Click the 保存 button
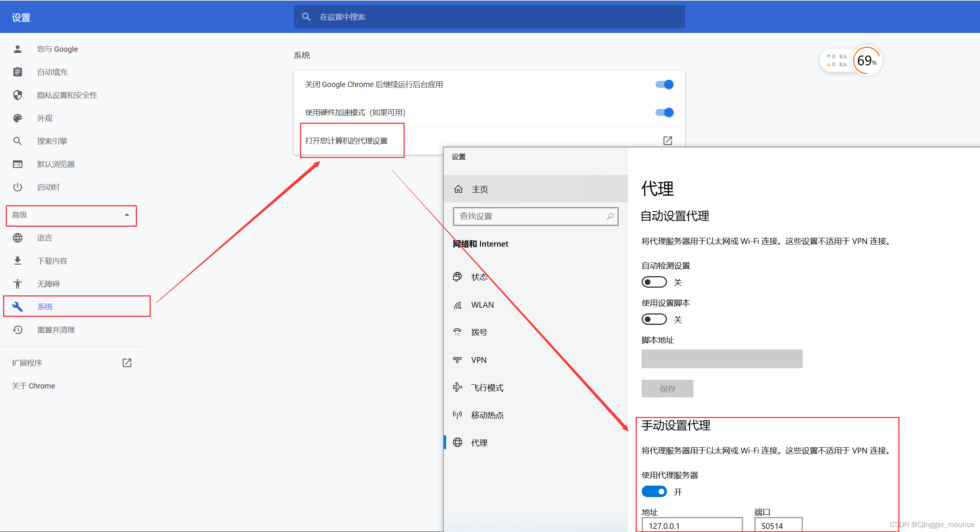The width and height of the screenshot is (980, 532). (x=667, y=389)
